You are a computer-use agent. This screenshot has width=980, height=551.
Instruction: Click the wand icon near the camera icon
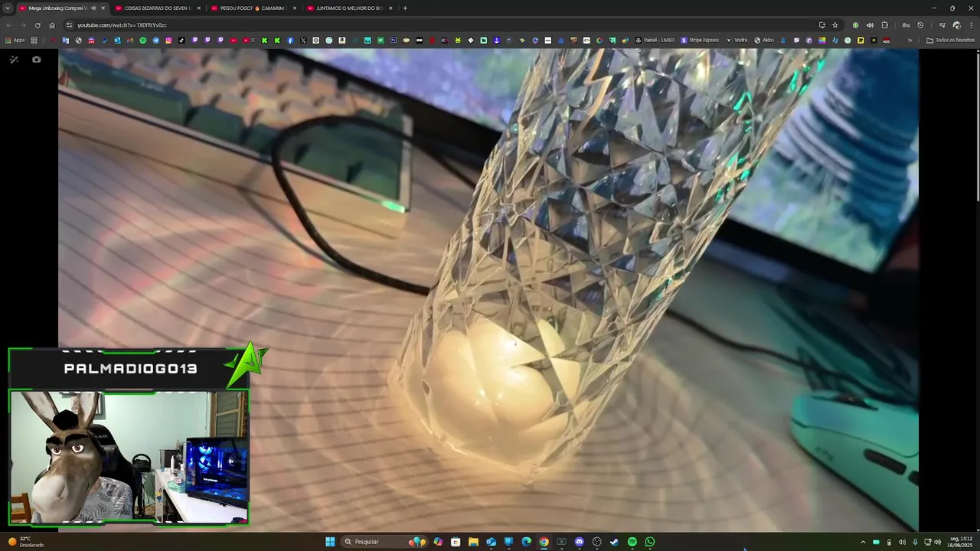pyautogui.click(x=14, y=59)
